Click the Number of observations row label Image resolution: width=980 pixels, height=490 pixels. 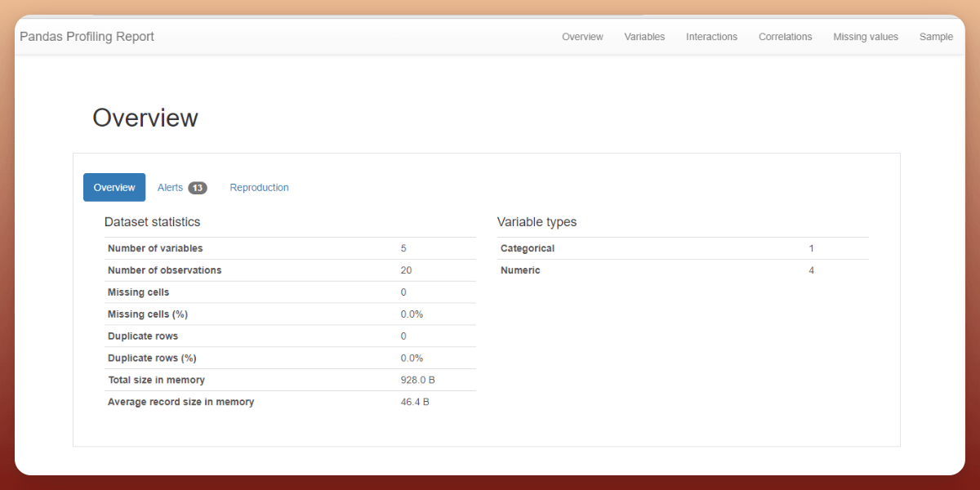(x=164, y=270)
